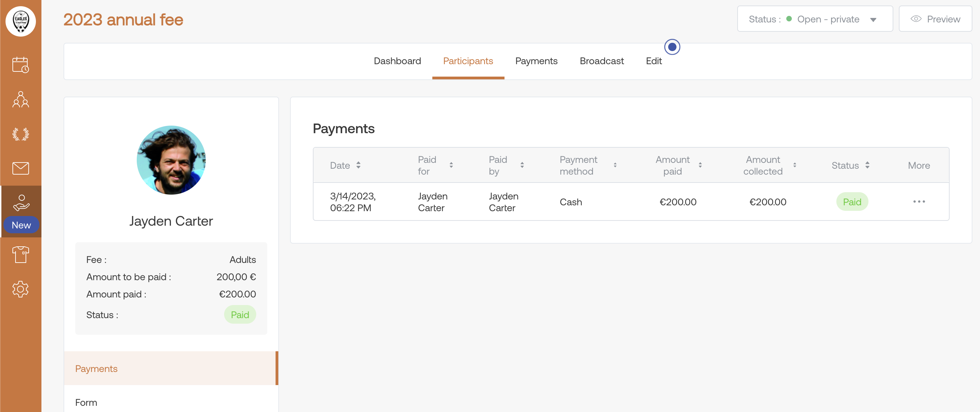The height and width of the screenshot is (412, 980).
Task: Open the jersey shop sidebar icon
Action: point(20,254)
